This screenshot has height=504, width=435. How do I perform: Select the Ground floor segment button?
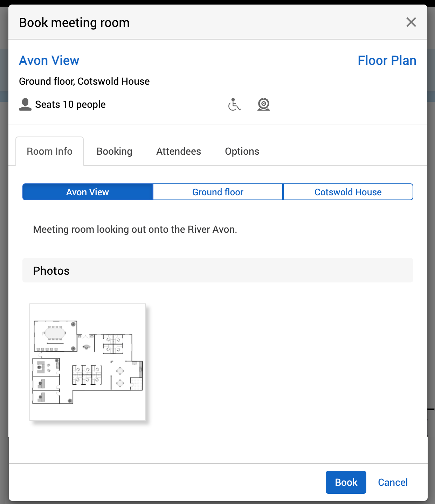click(217, 192)
